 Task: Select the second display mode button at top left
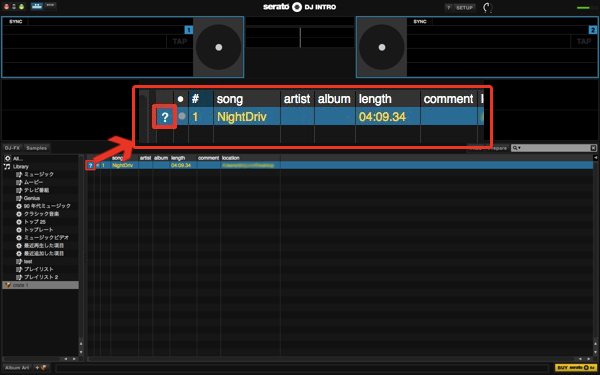[49, 6]
